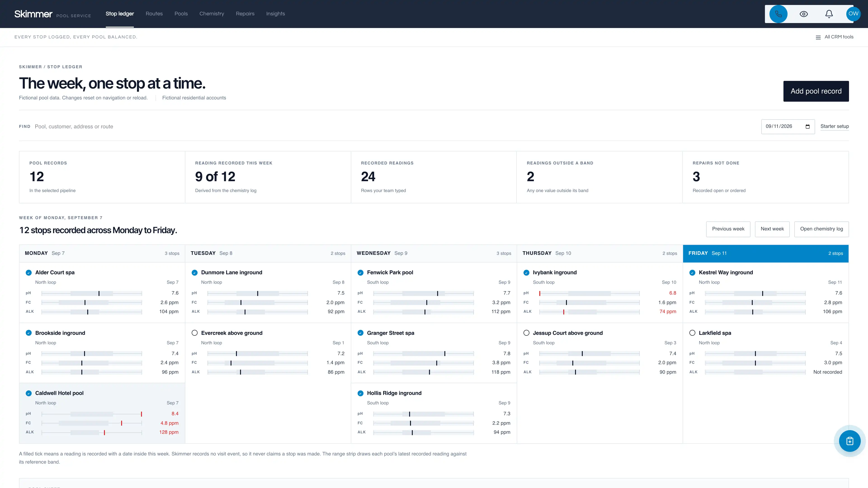The width and height of the screenshot is (868, 488).
Task: Select the Friday Sep 11 column header
Action: tap(766, 253)
